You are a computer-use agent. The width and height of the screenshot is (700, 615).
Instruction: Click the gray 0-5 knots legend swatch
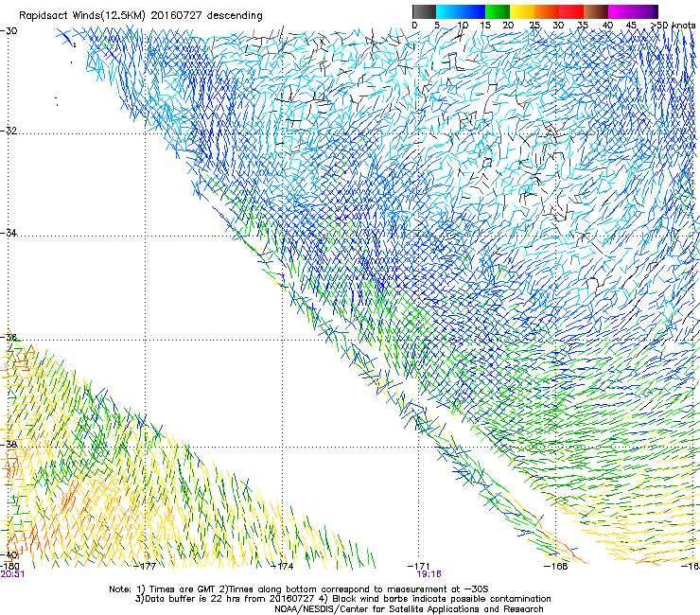click(424, 11)
